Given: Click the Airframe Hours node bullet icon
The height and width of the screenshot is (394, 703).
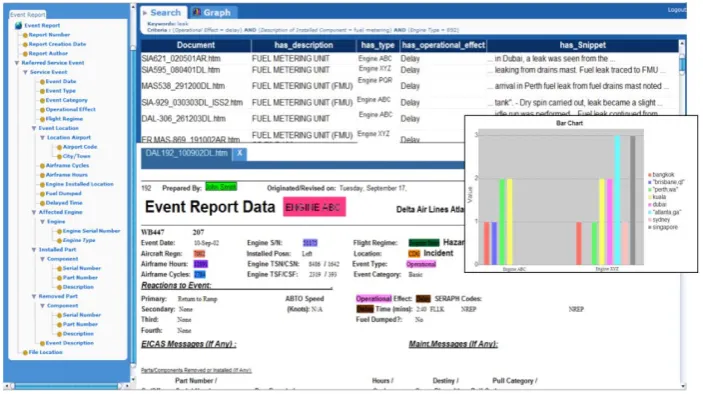Looking at the screenshot, I should [x=42, y=175].
